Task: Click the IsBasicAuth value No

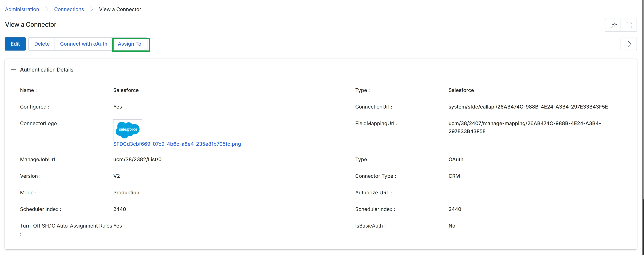Action: [452, 226]
